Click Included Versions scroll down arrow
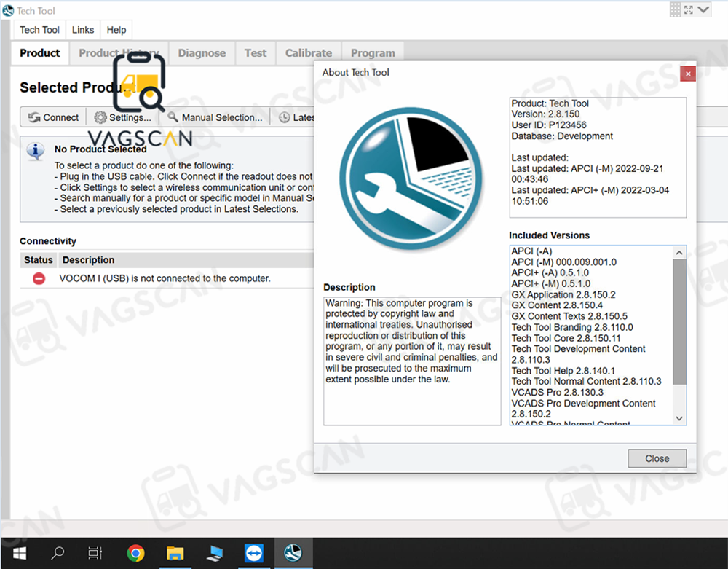The height and width of the screenshot is (569, 728). tap(679, 418)
